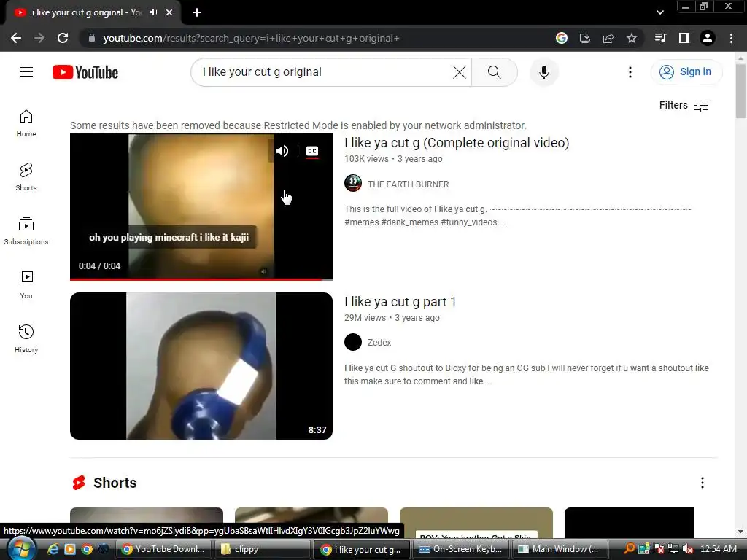Click the '103K views' text
This screenshot has width=747, height=560.
pos(366,158)
